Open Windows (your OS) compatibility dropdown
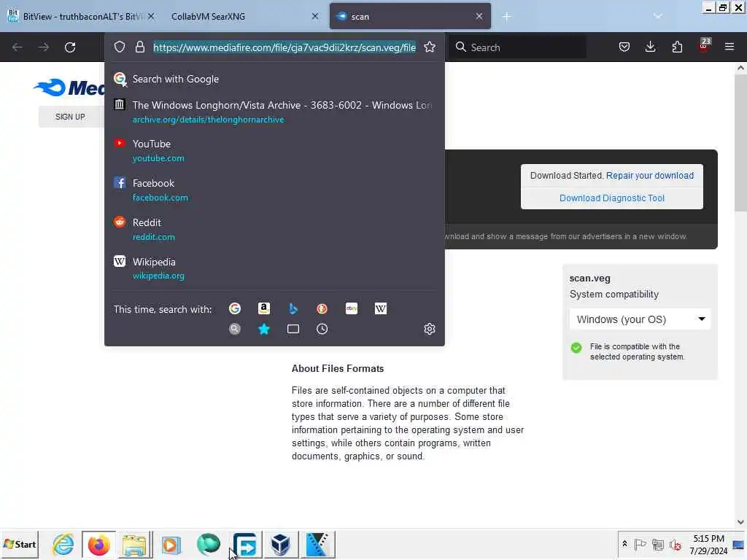This screenshot has width=747, height=560. 640,319
